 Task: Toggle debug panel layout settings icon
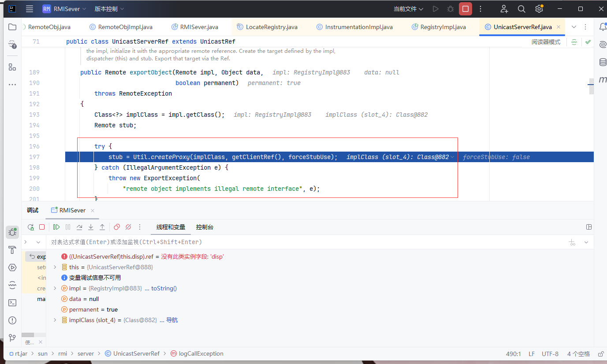(589, 227)
